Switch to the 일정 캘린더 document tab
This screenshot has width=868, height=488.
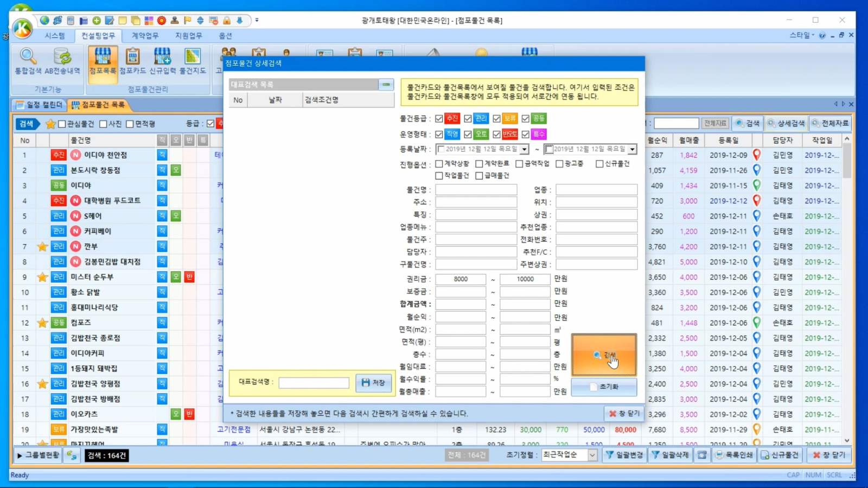(39, 105)
